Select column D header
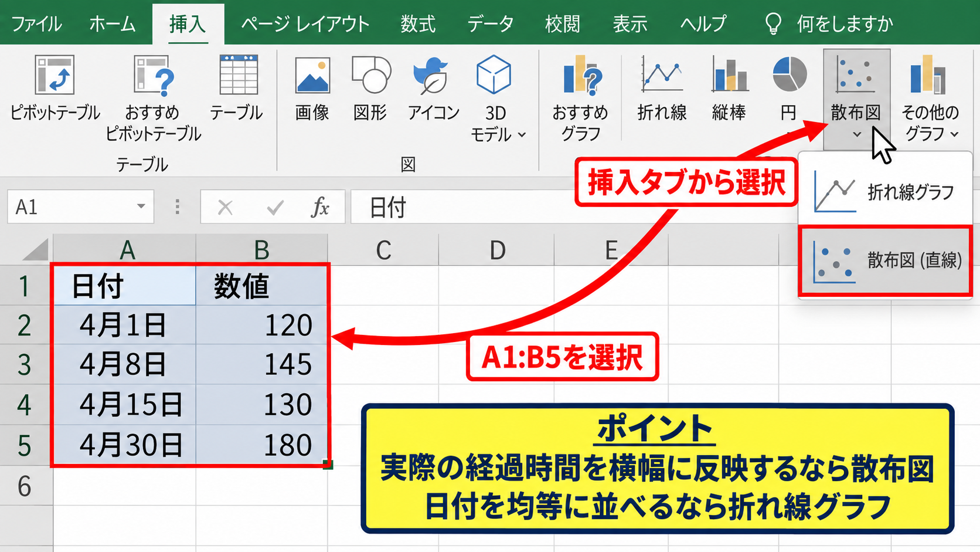The height and width of the screenshot is (552, 980). [496, 250]
